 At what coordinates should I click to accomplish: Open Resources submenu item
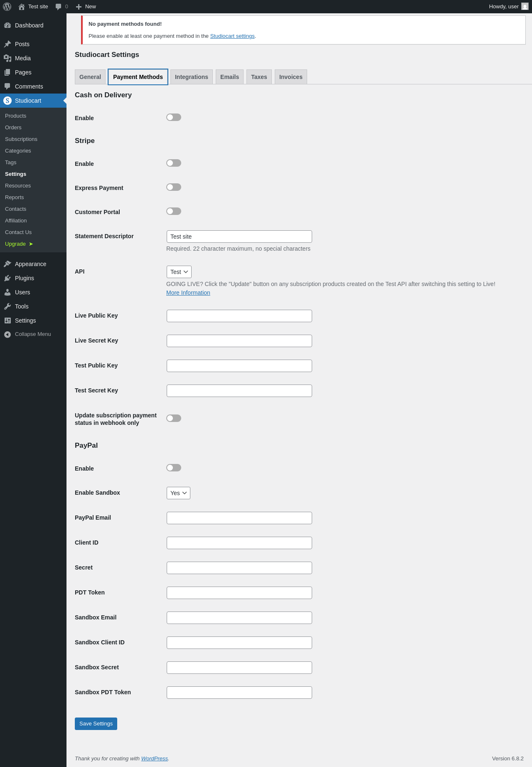coord(18,186)
